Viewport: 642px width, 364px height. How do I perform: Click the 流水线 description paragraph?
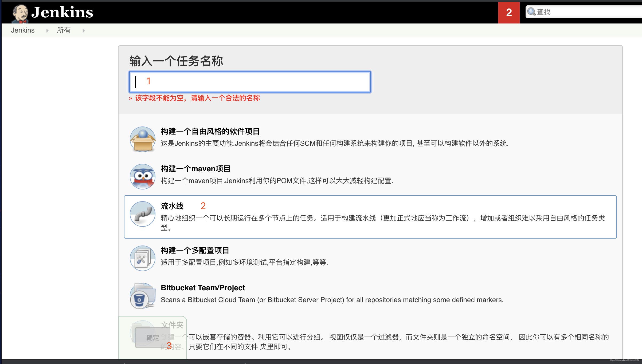pyautogui.click(x=383, y=223)
